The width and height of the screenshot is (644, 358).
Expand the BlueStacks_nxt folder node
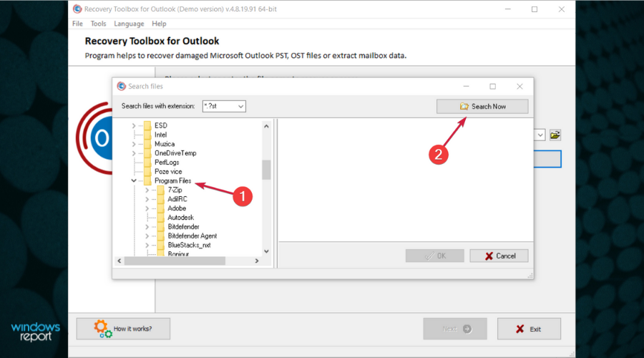[x=147, y=245]
